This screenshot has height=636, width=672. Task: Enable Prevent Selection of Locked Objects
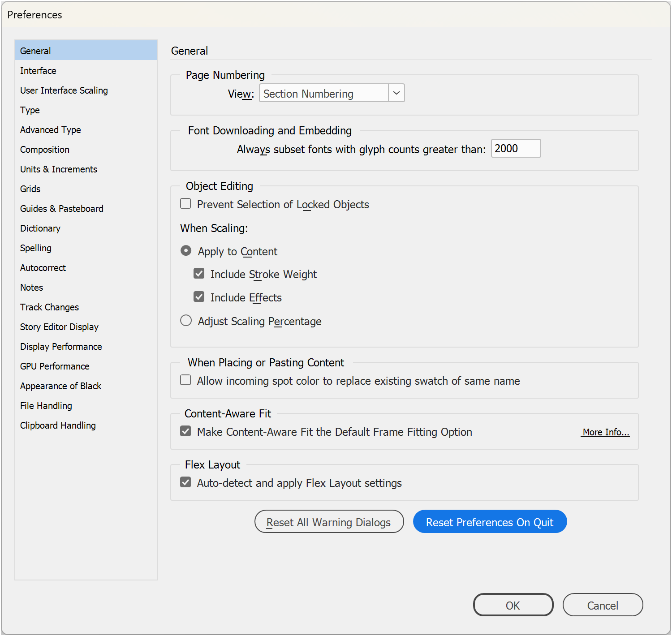[185, 204]
